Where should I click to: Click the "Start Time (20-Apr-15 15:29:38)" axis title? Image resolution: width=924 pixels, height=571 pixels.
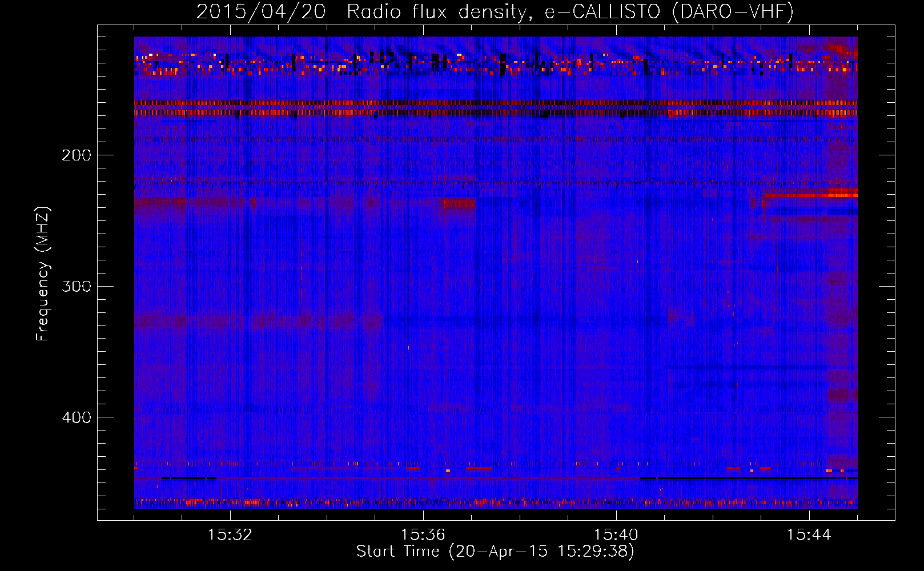pyautogui.click(x=495, y=552)
